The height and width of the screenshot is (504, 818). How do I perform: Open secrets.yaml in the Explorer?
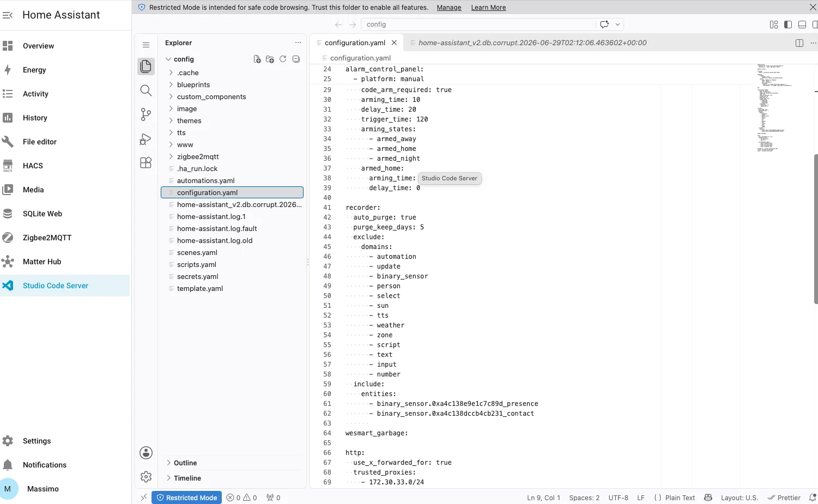pos(232,277)
